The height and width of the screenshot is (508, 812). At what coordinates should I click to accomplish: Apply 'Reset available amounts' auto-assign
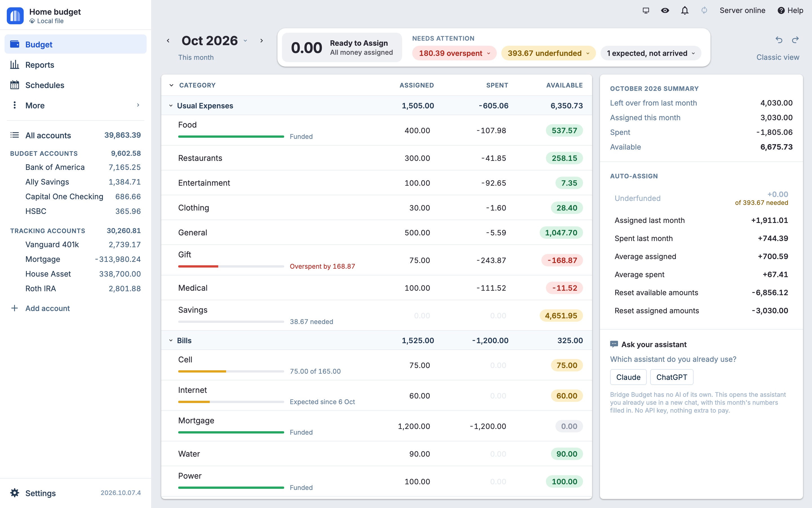[701, 292]
